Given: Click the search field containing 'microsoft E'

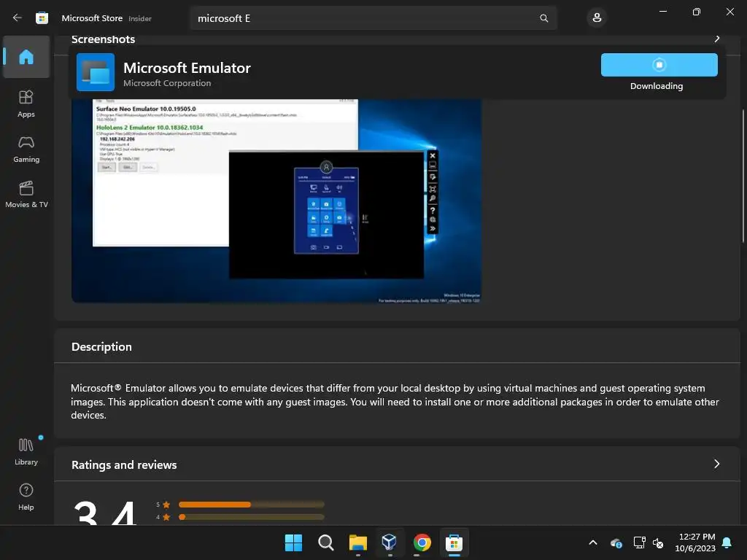Looking at the screenshot, I should point(373,18).
